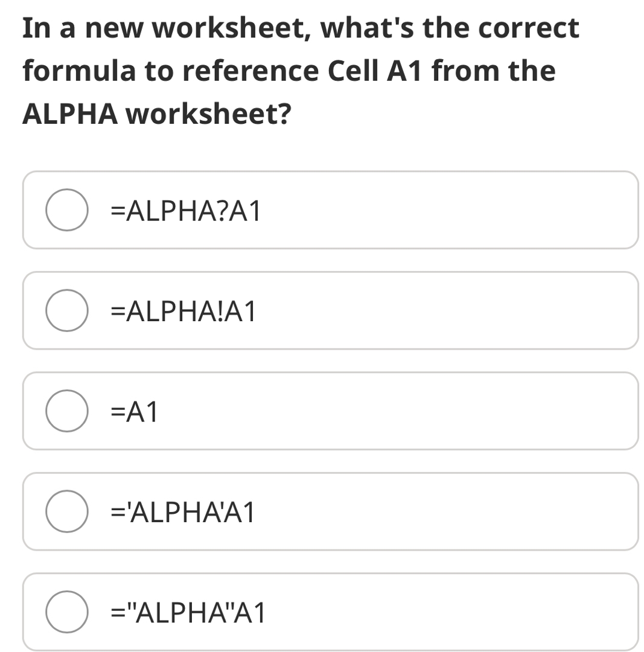Viewport: 644px width, 652px height.
Task: Click the first answer choice row
Action: (x=331, y=210)
